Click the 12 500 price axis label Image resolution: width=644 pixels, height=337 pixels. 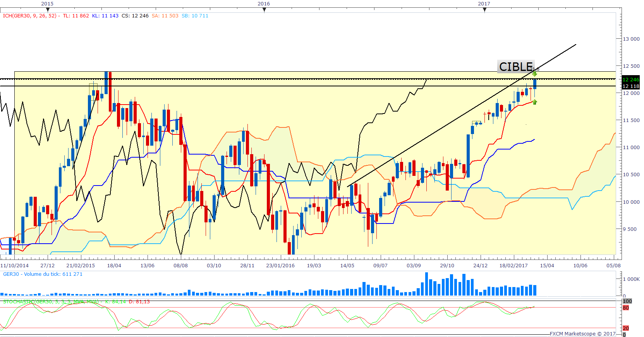[x=631, y=66]
